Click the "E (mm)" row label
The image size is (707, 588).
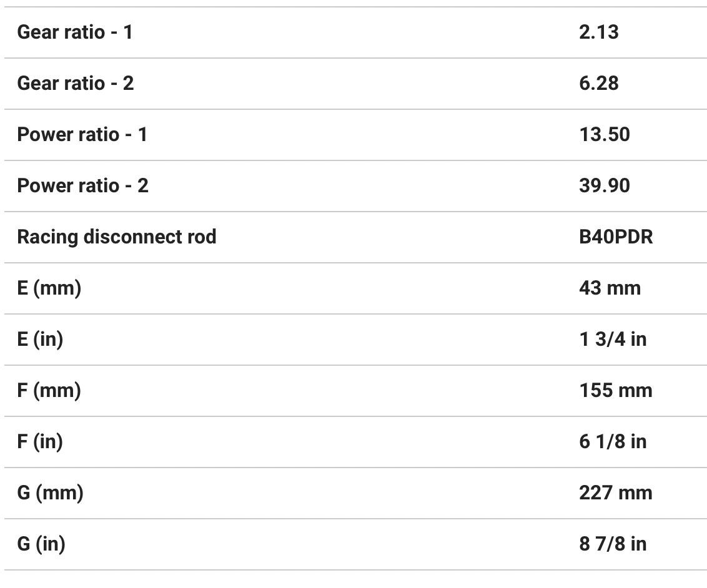49,288
